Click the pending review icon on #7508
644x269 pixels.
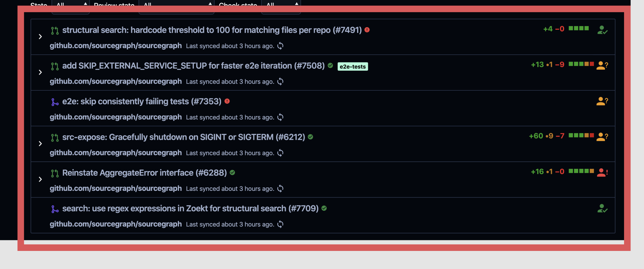click(x=602, y=65)
